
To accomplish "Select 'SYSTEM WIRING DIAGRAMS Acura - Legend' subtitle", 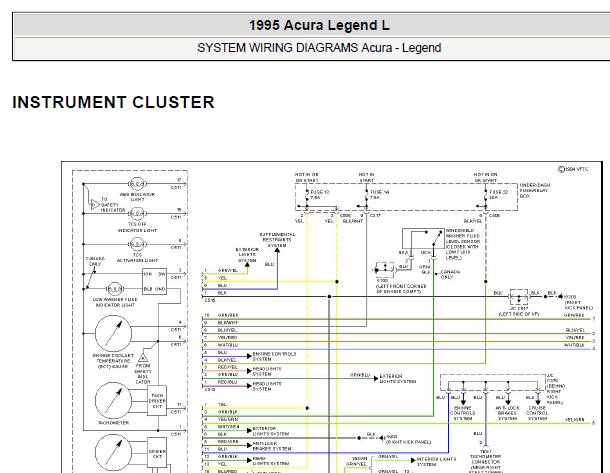I will tap(319, 48).
